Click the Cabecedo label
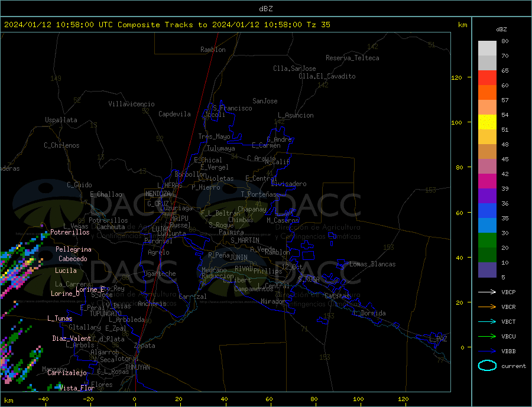The height and width of the screenshot is (407, 532). point(73,259)
